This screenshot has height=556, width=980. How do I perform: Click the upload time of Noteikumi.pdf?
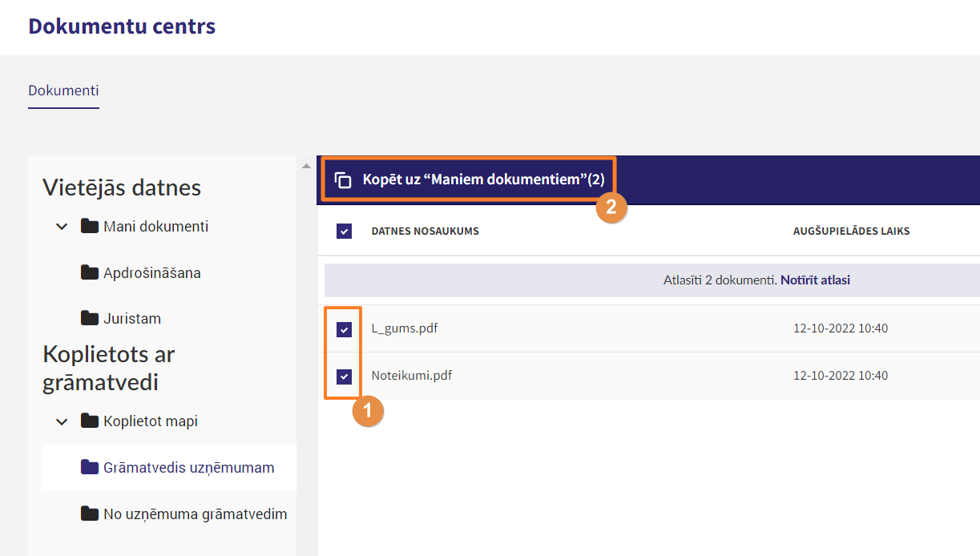(841, 375)
